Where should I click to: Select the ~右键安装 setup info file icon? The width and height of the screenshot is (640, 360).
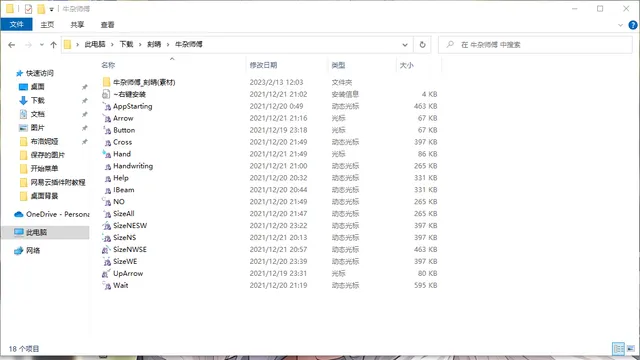click(106, 94)
